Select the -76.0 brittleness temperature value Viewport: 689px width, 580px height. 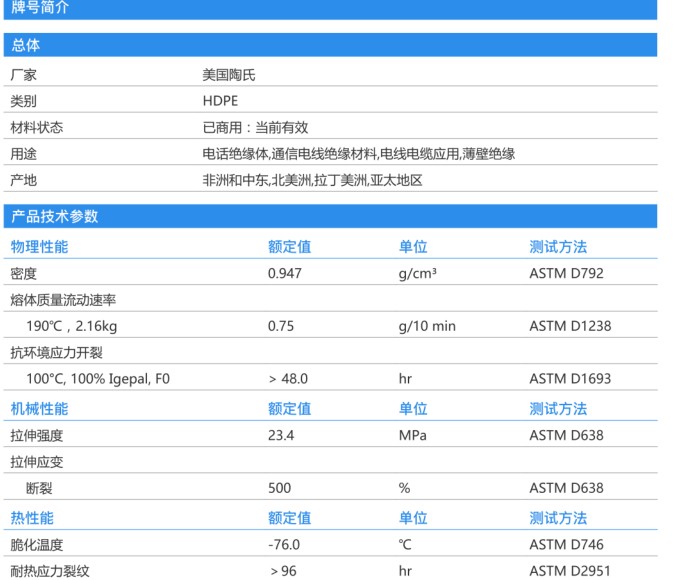pyautogui.click(x=284, y=545)
